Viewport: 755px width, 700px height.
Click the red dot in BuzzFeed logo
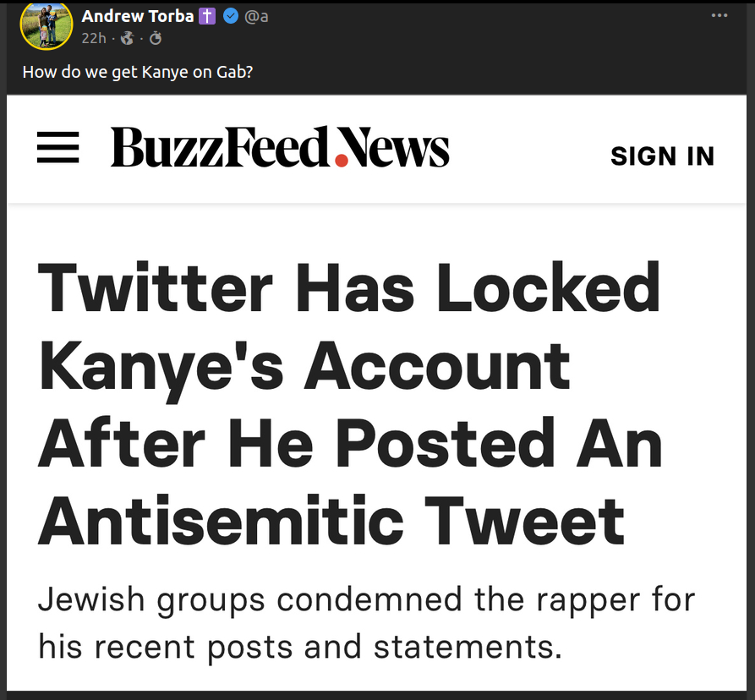342,159
